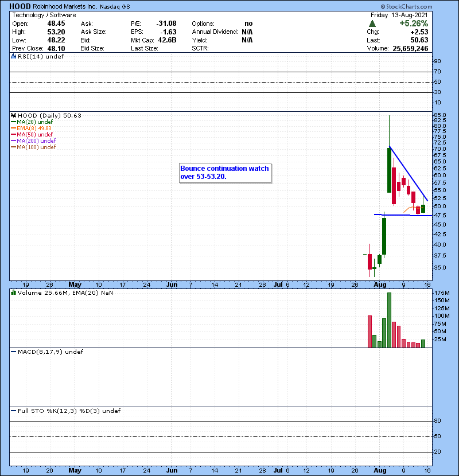Screen dimensions: 459x476
Task: Click the Jun label on the price chart's date axis
Action: [172, 285]
